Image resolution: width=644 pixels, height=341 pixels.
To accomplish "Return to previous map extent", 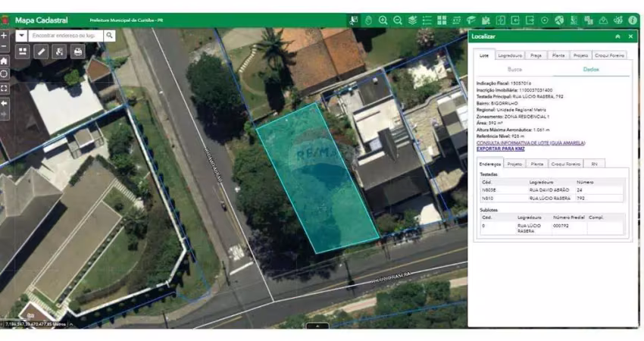I will (5, 102).
